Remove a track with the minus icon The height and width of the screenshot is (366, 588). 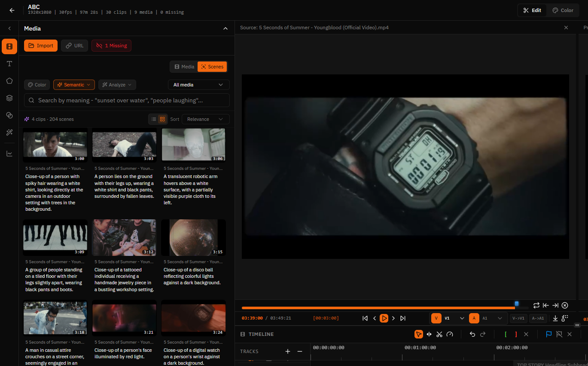300,351
